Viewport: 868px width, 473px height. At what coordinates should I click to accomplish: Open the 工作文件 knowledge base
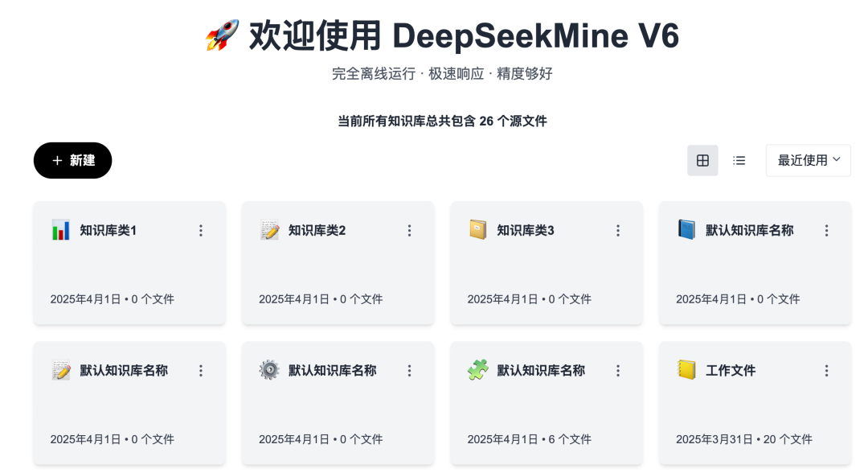click(x=731, y=371)
